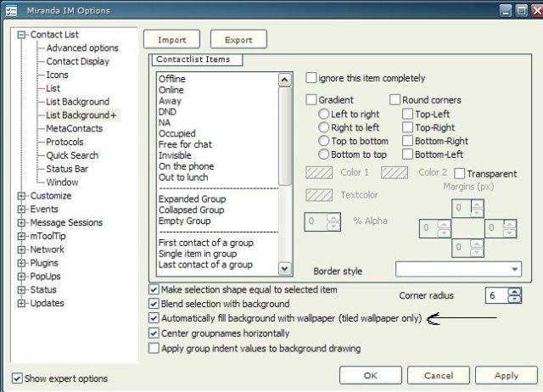Select Offline in the items list

coord(172,79)
